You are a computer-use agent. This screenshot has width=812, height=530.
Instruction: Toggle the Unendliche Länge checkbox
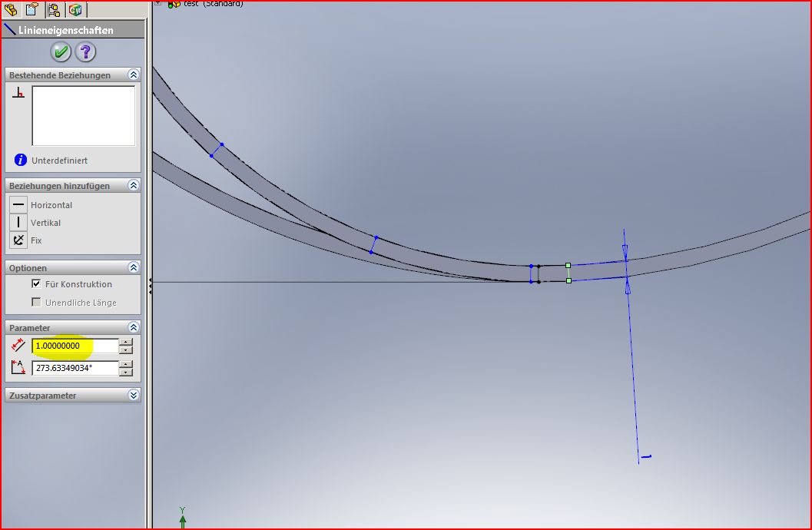pos(36,303)
